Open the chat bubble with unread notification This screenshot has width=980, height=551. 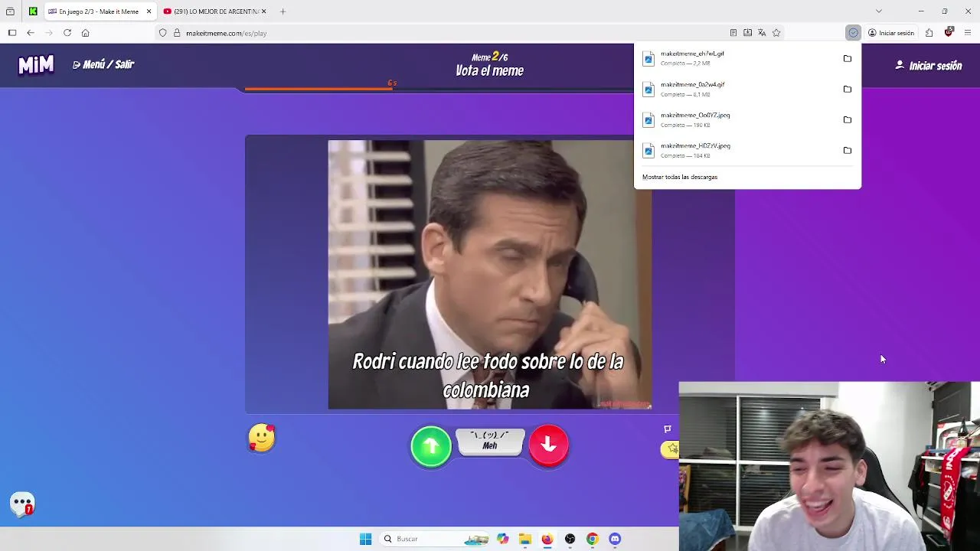pos(22,504)
